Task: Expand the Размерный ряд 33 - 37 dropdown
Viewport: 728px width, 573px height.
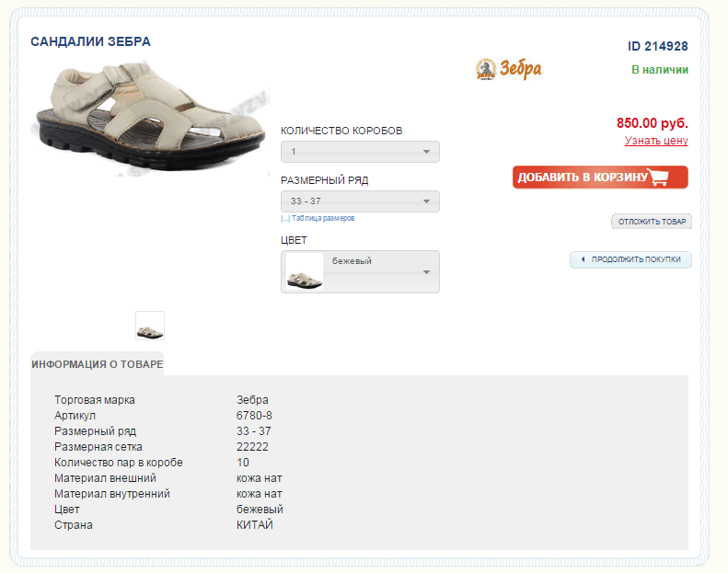Action: [360, 201]
